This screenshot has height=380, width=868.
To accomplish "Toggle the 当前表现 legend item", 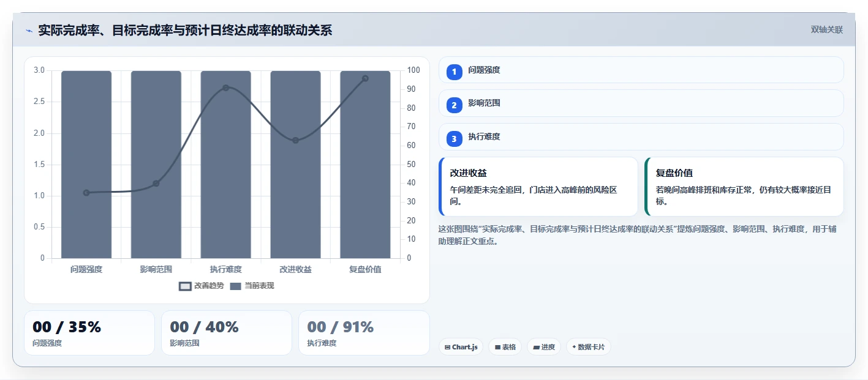I will click(252, 286).
